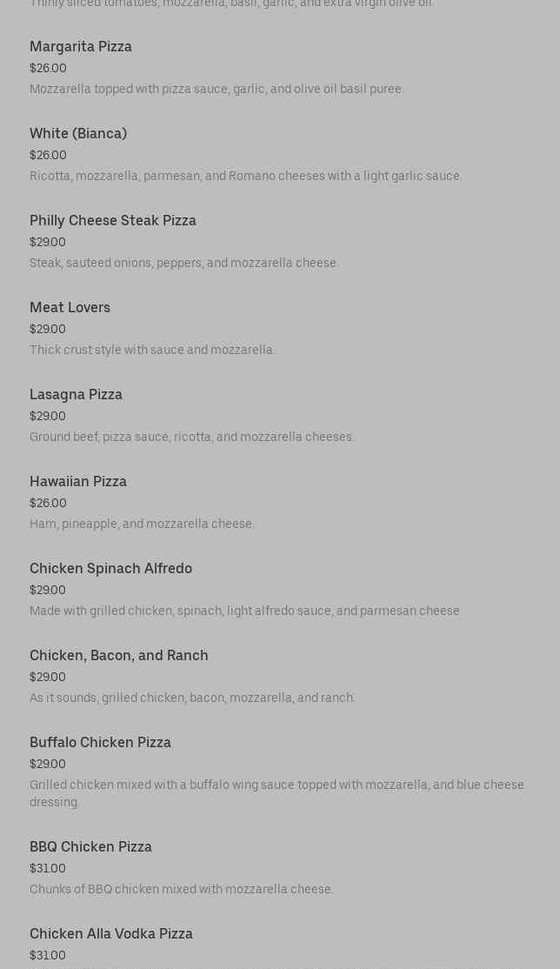Click the Steak, sauteed onions, peppers description
This screenshot has width=560, height=969.
click(x=184, y=264)
